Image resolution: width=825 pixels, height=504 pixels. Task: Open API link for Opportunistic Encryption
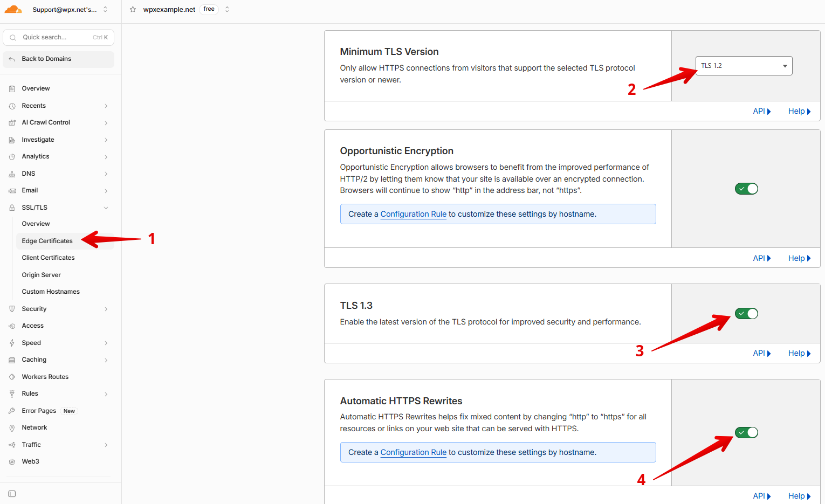(x=762, y=258)
